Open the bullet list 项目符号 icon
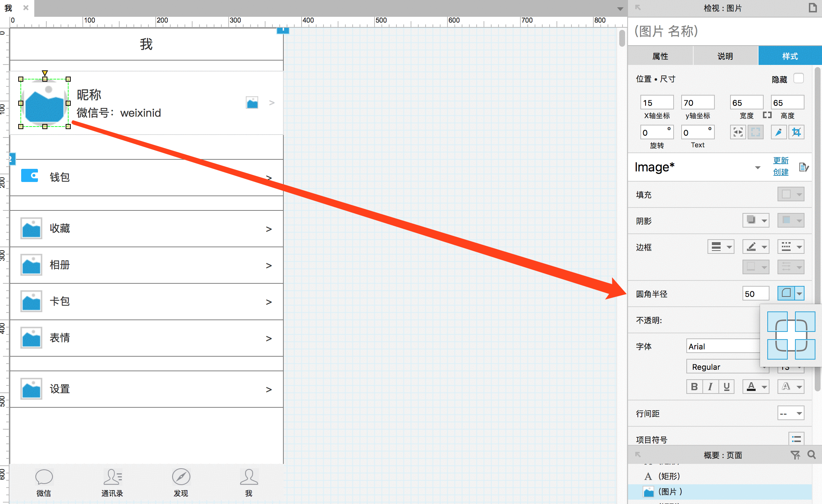This screenshot has height=504, width=822. pyautogui.click(x=796, y=439)
